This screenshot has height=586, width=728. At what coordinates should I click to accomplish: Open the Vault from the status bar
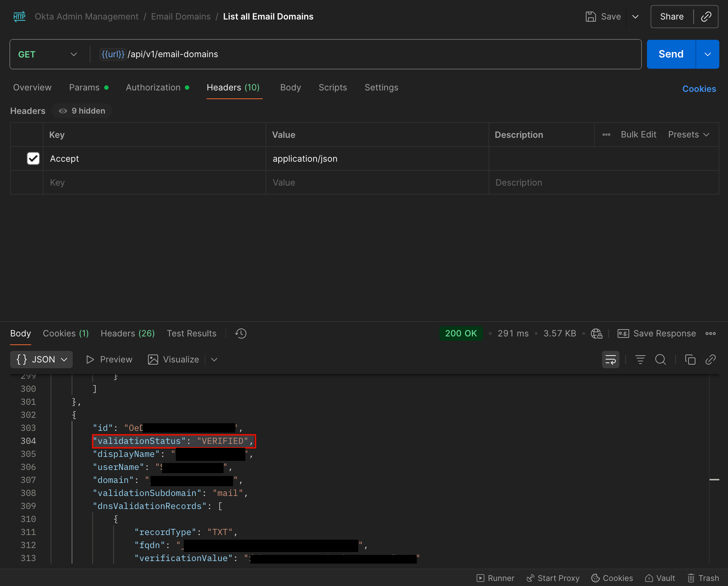click(660, 578)
